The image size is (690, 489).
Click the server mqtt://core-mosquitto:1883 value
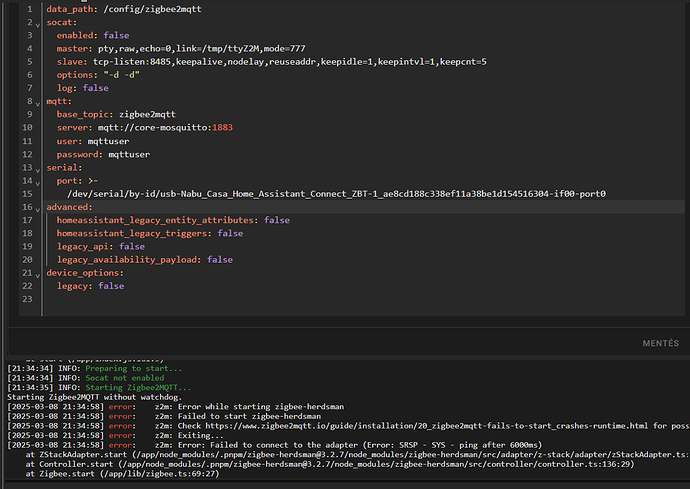coord(165,128)
